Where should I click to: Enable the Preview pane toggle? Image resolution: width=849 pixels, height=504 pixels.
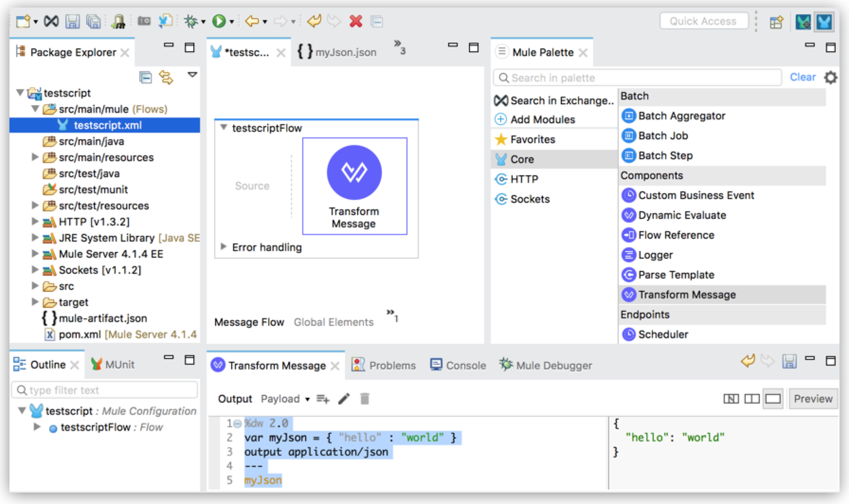point(813,398)
